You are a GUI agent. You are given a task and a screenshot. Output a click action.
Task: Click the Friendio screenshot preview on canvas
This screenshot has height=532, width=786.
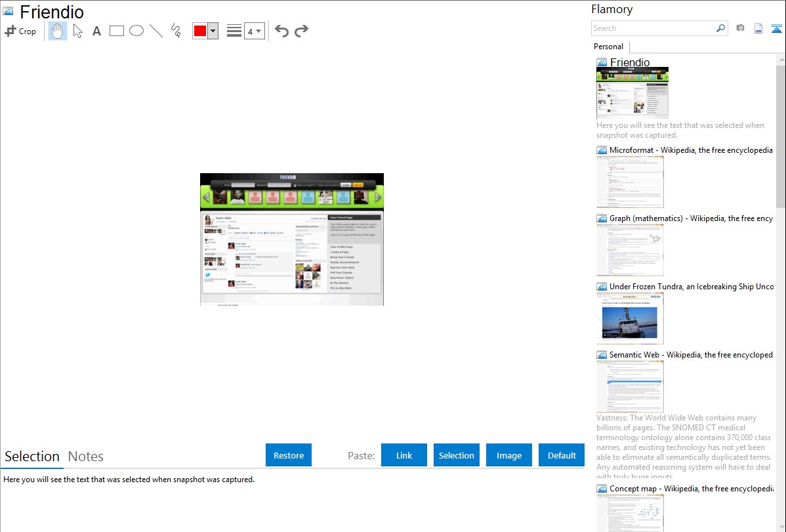292,239
